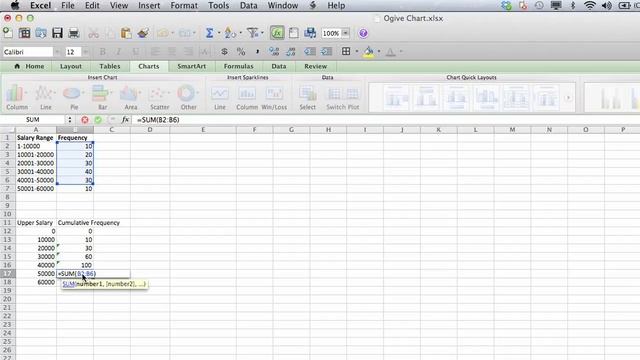Open the 100% zoom dropdown

tap(345, 33)
